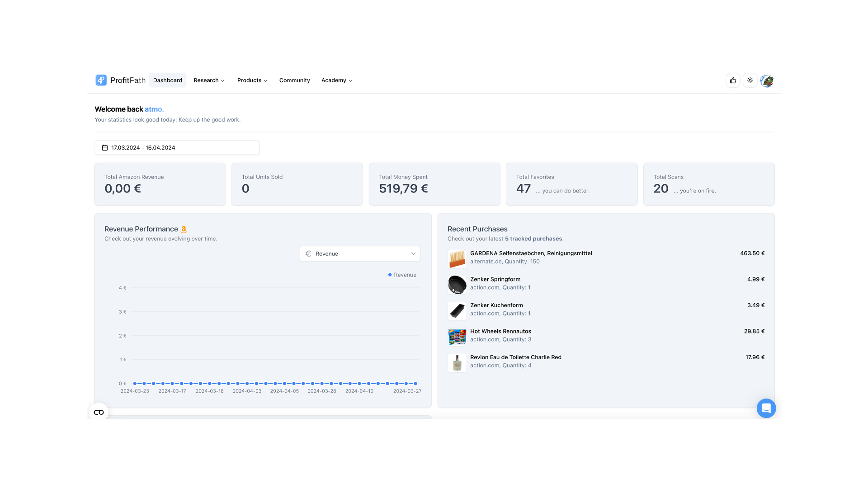This screenshot has height=488, width=868.
Task: Select the Total Scans card
Action: pyautogui.click(x=709, y=184)
